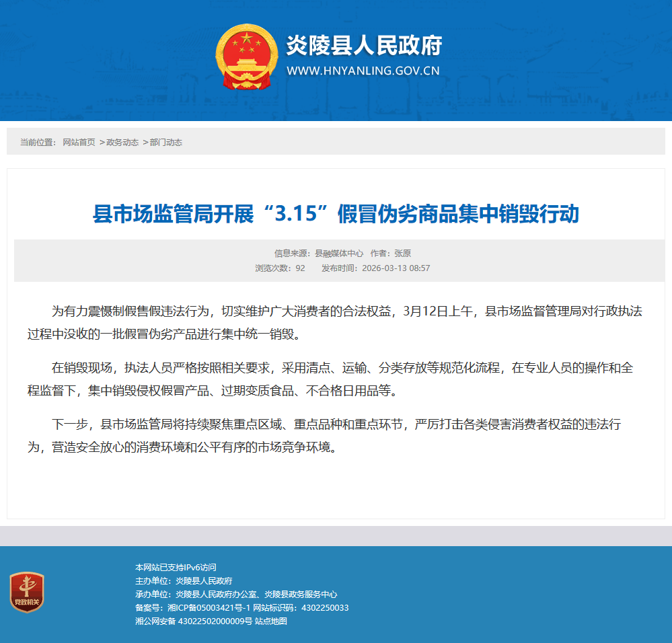672x643 pixels.
Task: Click the 本网站已支持IPv6访问 footer notice
Action: tap(176, 568)
